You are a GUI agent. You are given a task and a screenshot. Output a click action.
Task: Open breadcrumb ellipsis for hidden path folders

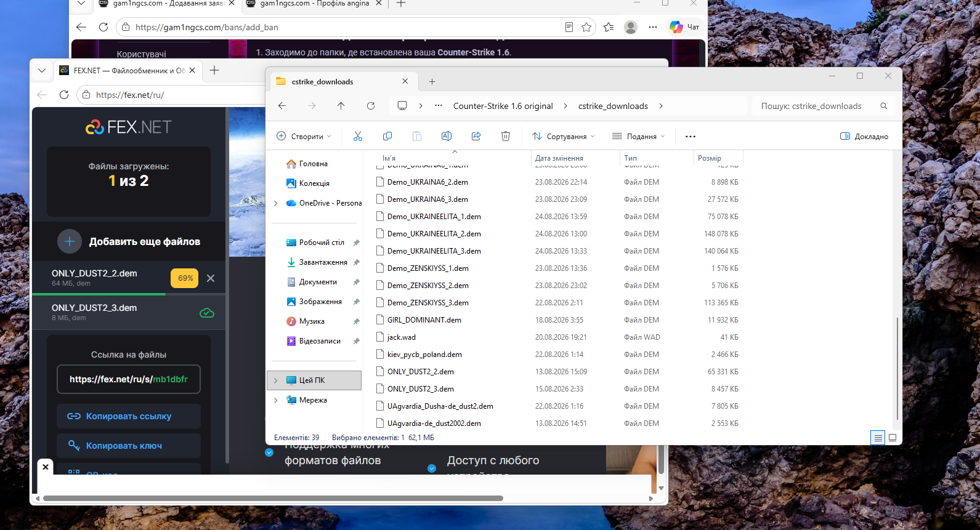pyautogui.click(x=439, y=106)
